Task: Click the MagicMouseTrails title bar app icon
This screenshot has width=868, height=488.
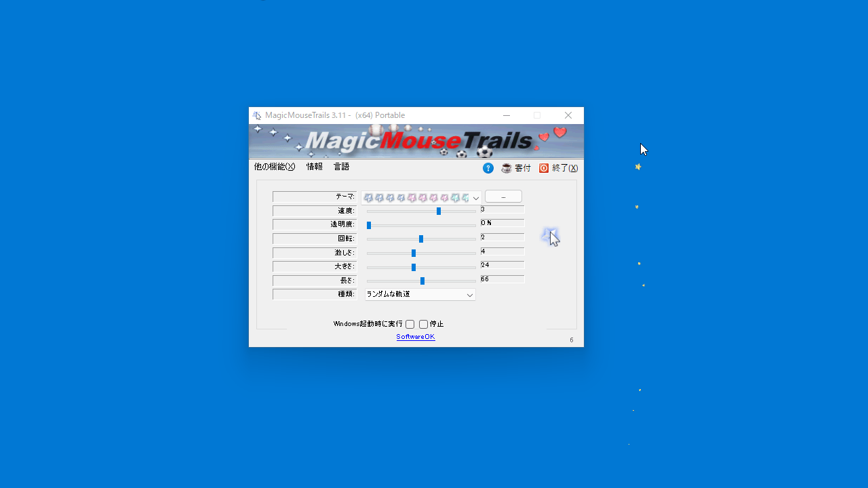Action: 257,115
